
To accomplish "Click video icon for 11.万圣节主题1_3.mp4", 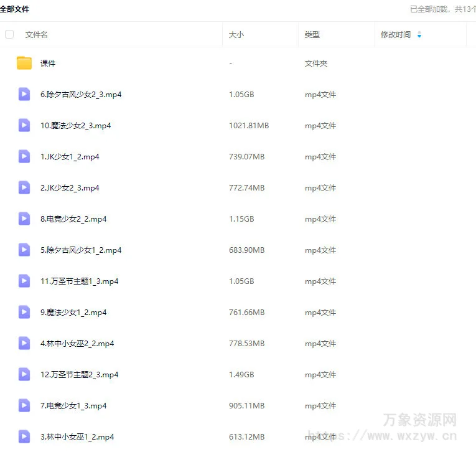I will tap(24, 281).
